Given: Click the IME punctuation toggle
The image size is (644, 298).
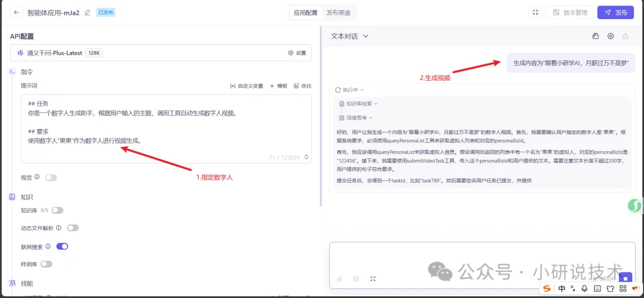Looking at the screenshot, I should pyautogui.click(x=574, y=288).
